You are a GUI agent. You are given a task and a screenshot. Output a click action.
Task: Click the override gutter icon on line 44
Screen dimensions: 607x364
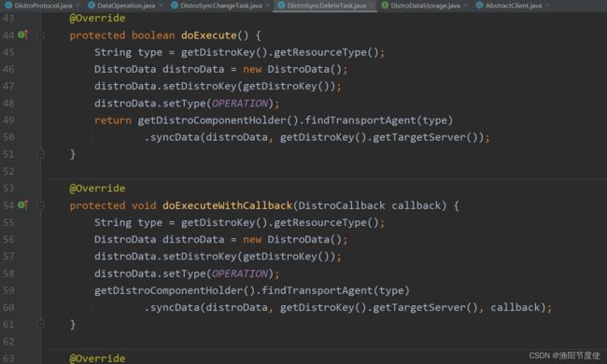tap(22, 35)
